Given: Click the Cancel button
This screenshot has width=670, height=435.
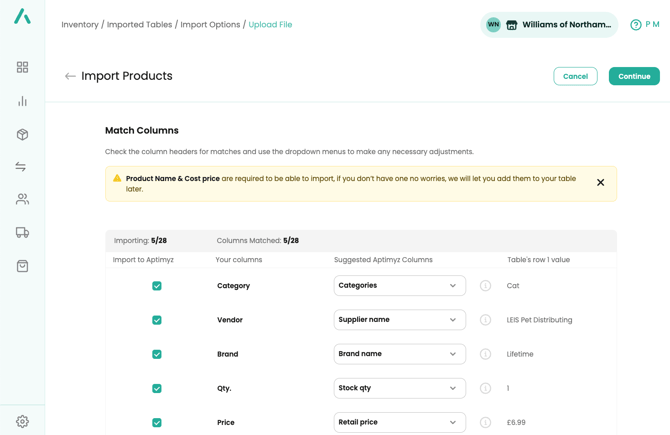Looking at the screenshot, I should [x=575, y=76].
